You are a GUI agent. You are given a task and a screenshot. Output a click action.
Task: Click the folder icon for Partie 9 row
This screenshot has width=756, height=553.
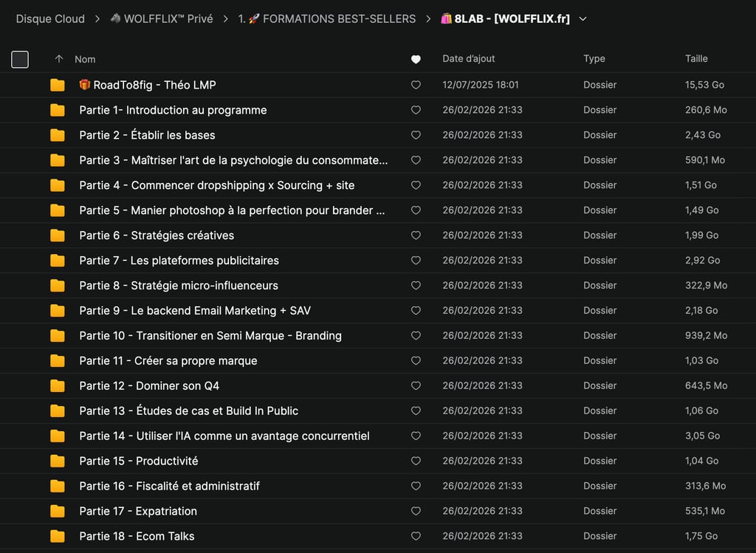pos(58,311)
